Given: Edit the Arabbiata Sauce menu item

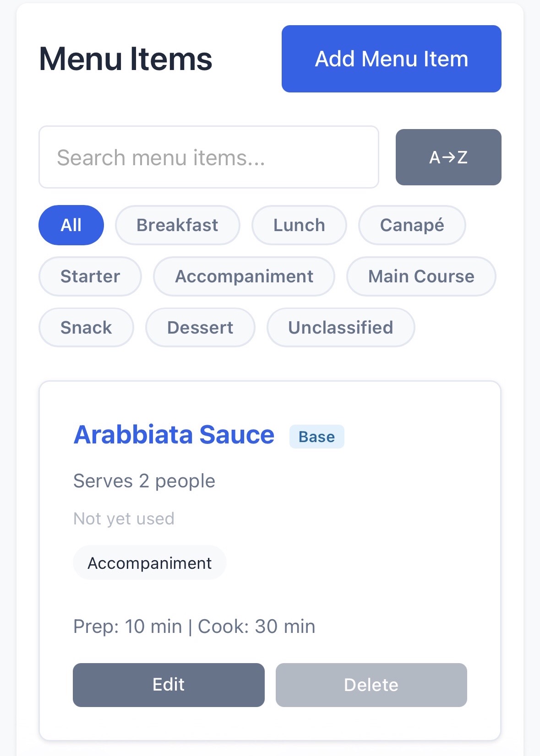Looking at the screenshot, I should pyautogui.click(x=169, y=685).
